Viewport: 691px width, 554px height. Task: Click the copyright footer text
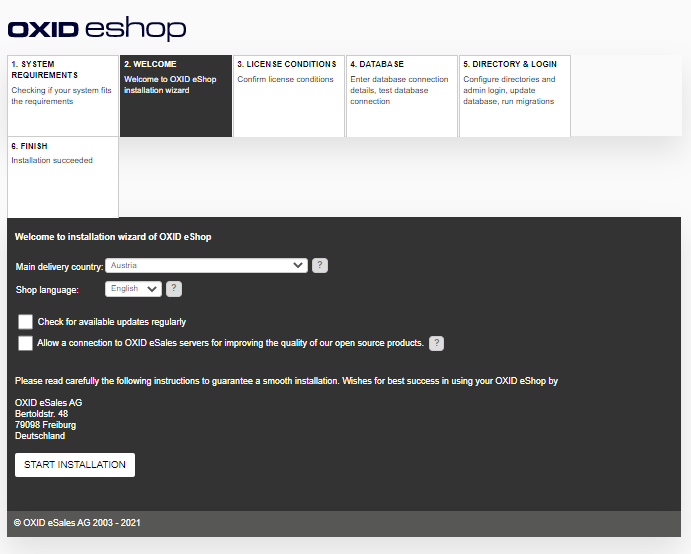point(77,523)
